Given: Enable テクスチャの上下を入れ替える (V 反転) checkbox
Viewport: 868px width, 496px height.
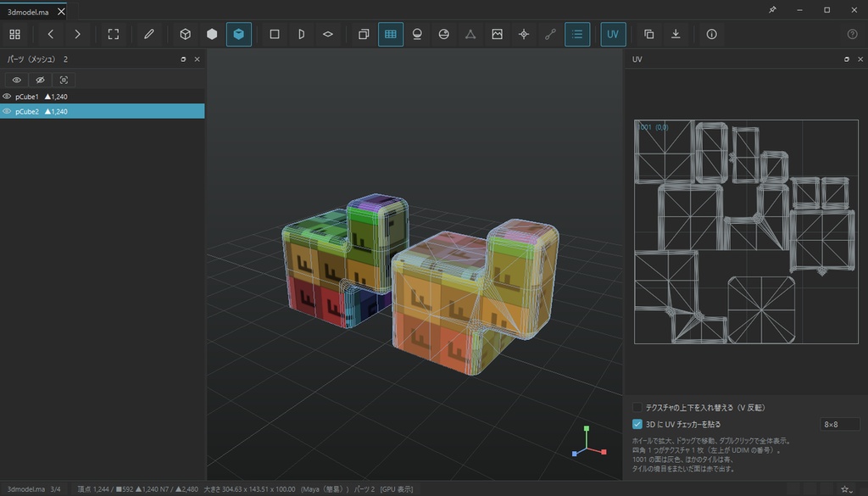Looking at the screenshot, I should [637, 408].
